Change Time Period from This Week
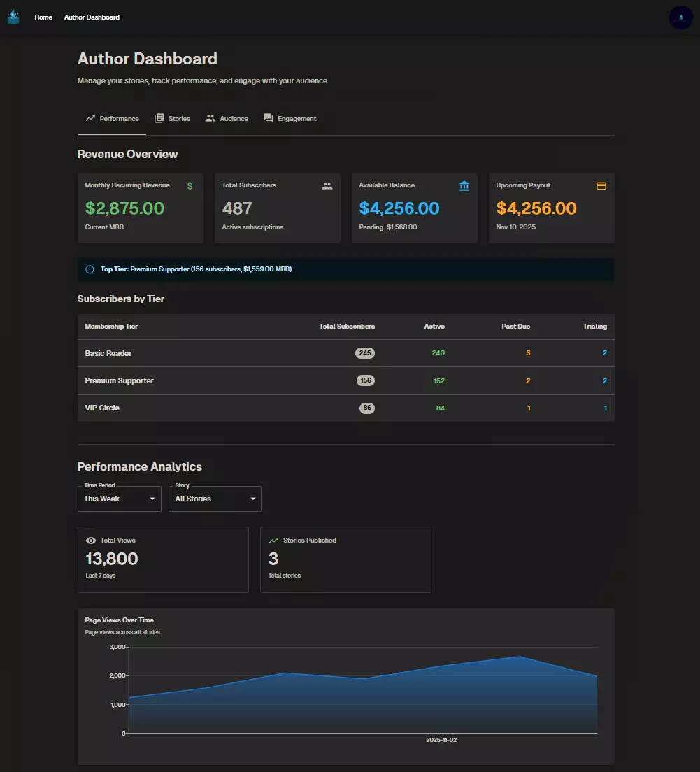Viewport: 700px width, 772px height. click(119, 499)
